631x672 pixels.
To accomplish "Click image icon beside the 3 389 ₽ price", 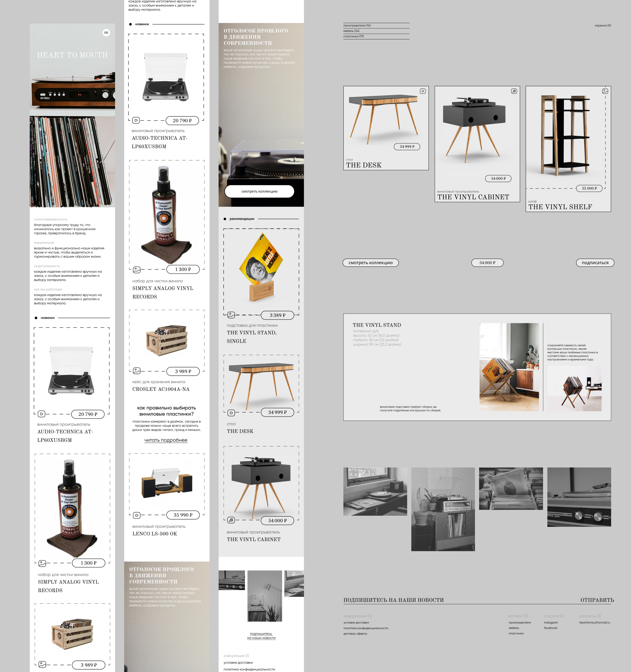I will [231, 315].
